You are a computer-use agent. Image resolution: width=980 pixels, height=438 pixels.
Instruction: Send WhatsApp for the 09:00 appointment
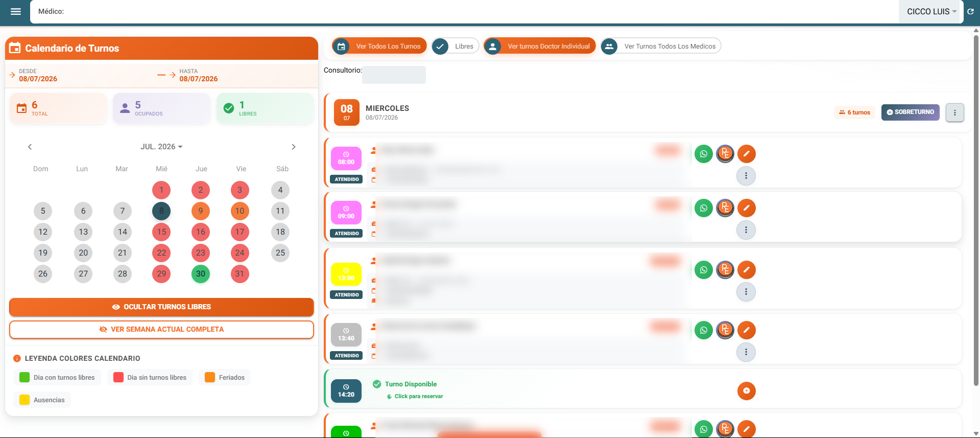(704, 208)
